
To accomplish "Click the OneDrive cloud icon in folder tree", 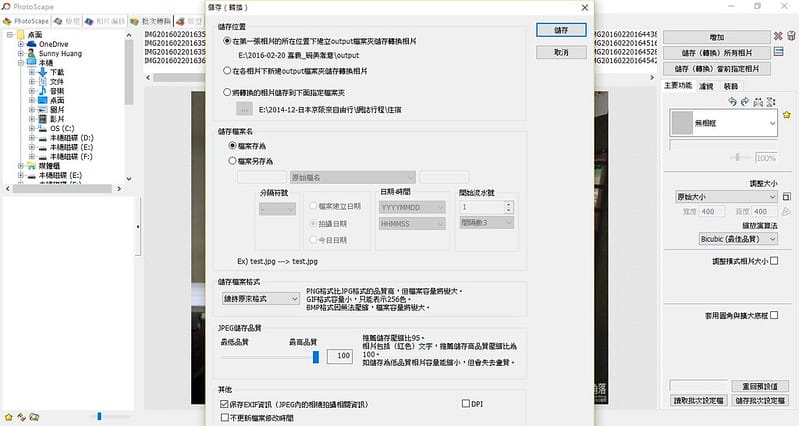I will (32, 44).
